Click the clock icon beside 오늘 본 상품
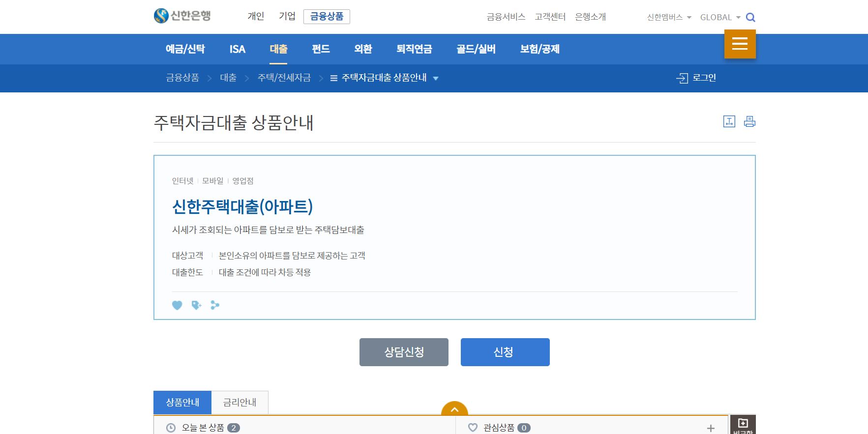The image size is (868, 434). (x=171, y=428)
